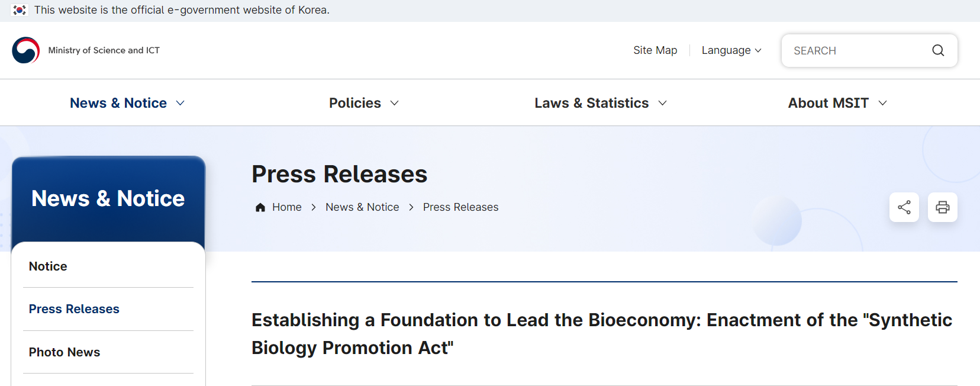Select Notice in the sidebar
This screenshot has height=386, width=980.
[48, 266]
